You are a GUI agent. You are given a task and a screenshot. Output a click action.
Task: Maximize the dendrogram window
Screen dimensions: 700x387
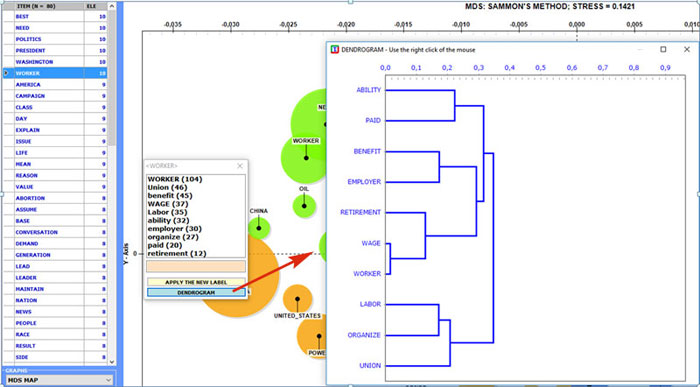(x=663, y=49)
